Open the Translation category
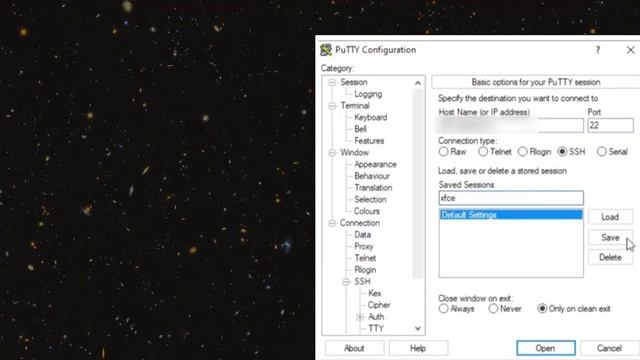 point(373,188)
